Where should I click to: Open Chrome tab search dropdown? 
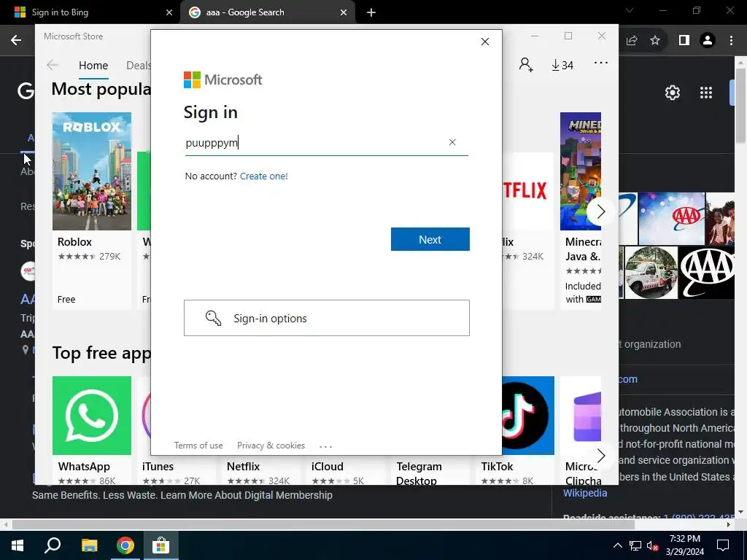(630, 10)
